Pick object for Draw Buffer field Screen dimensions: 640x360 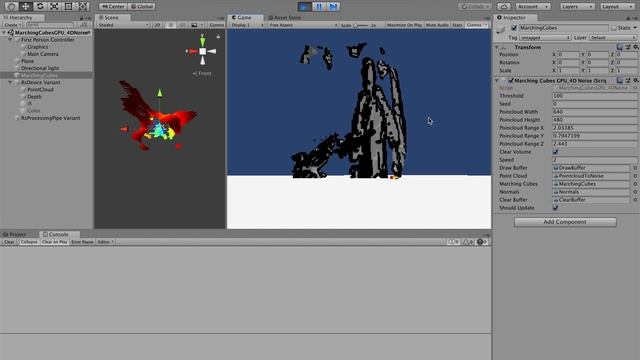(635, 168)
